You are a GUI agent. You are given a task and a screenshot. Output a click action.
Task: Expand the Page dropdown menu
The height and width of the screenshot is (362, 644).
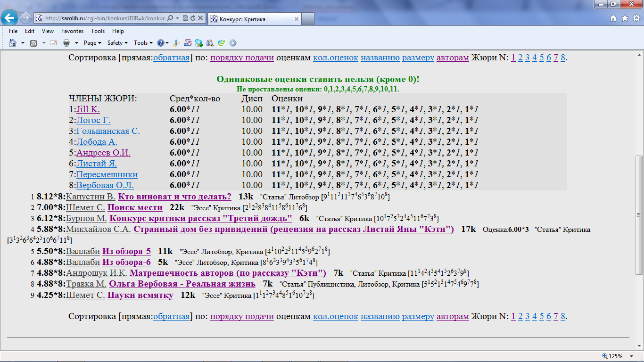[x=92, y=43]
